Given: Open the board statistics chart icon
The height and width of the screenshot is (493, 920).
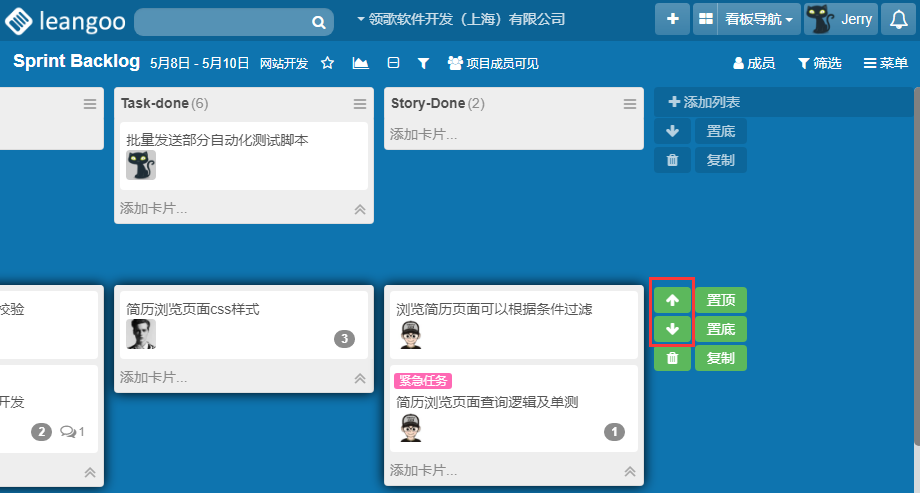Looking at the screenshot, I should (x=360, y=63).
